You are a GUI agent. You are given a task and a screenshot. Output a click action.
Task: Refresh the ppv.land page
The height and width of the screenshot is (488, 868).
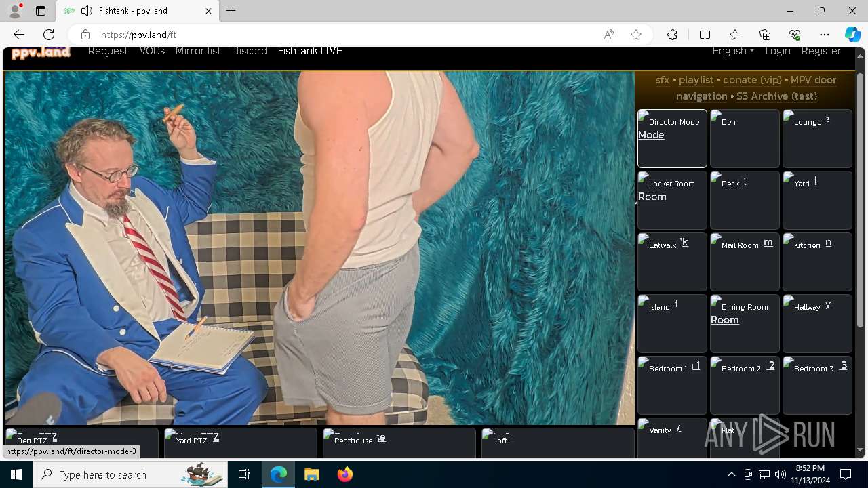click(x=49, y=35)
